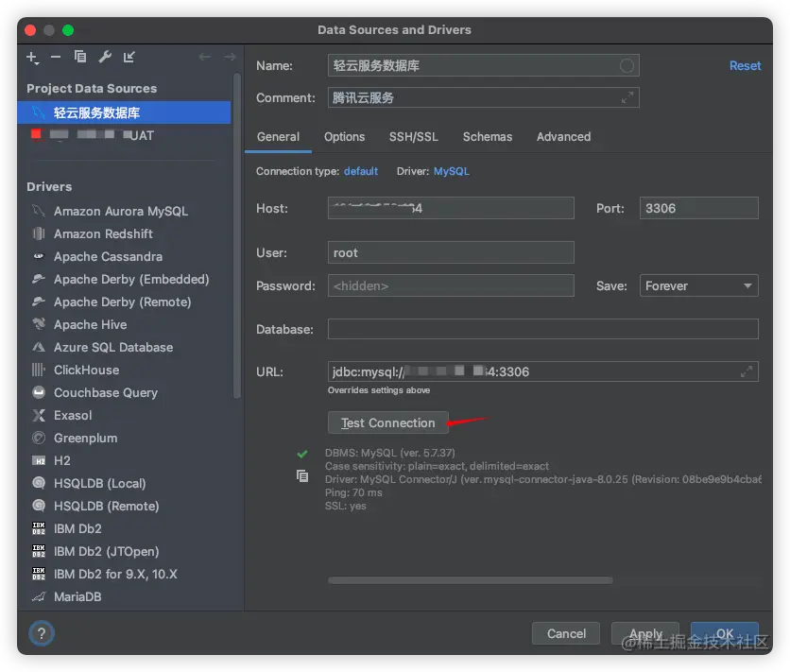Select ClickHouse driver
Screen dimensions: 790x672
click(87, 370)
